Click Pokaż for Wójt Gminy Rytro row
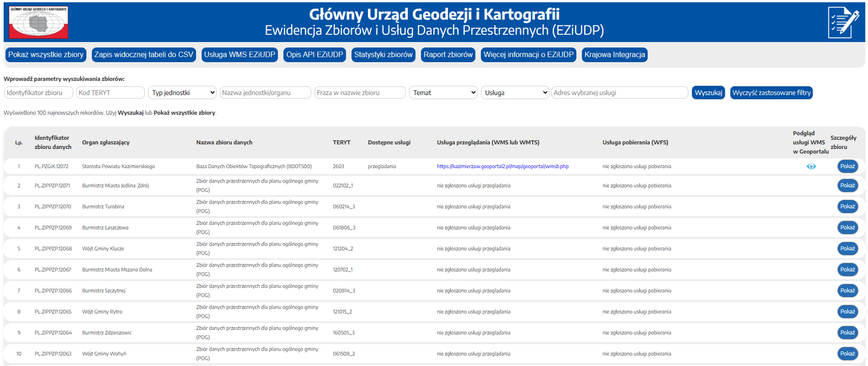Viewport: 868px width, 366px height. (848, 311)
